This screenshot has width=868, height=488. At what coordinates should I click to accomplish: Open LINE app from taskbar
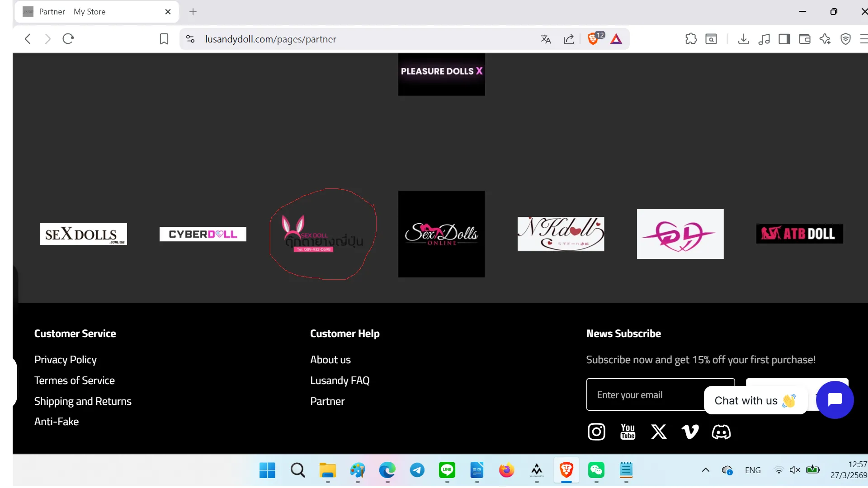point(447,470)
